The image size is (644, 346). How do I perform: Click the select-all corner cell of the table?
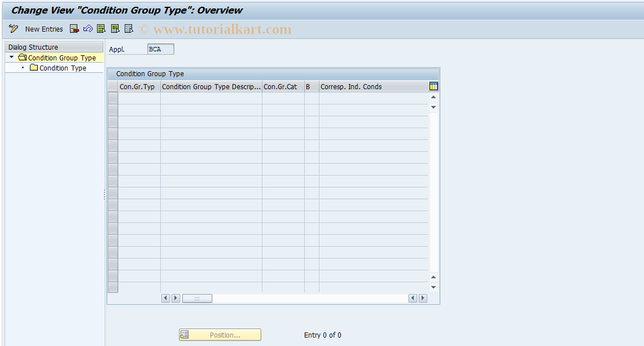click(113, 87)
